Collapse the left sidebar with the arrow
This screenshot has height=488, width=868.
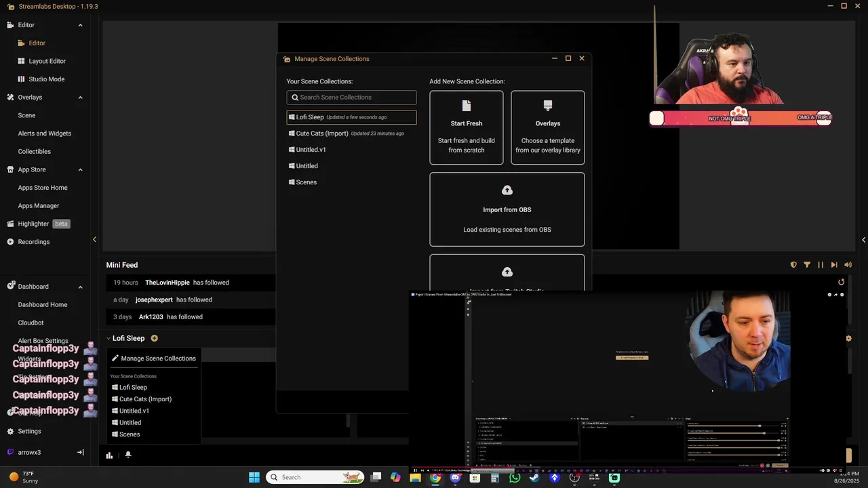tap(94, 239)
